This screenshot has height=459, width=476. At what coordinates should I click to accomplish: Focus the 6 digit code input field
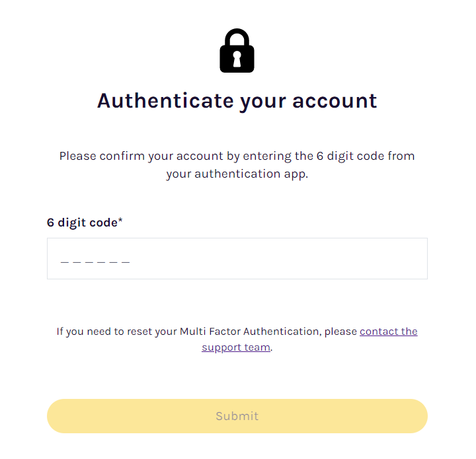[237, 259]
